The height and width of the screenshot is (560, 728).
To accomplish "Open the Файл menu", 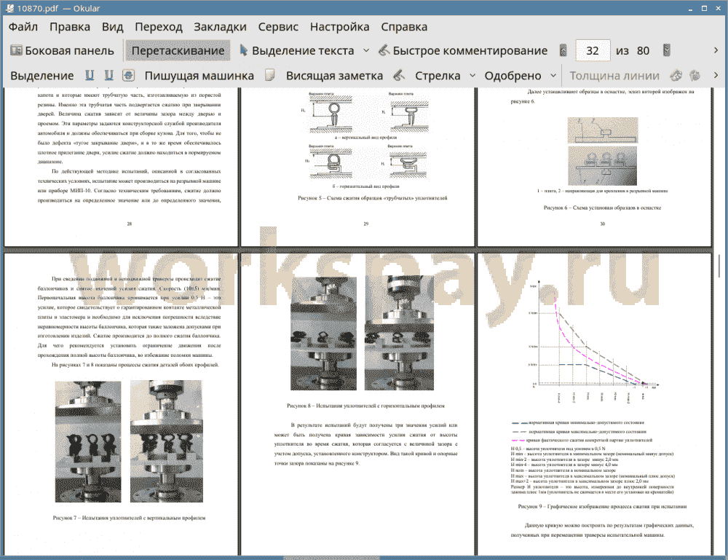I will click(x=23, y=27).
